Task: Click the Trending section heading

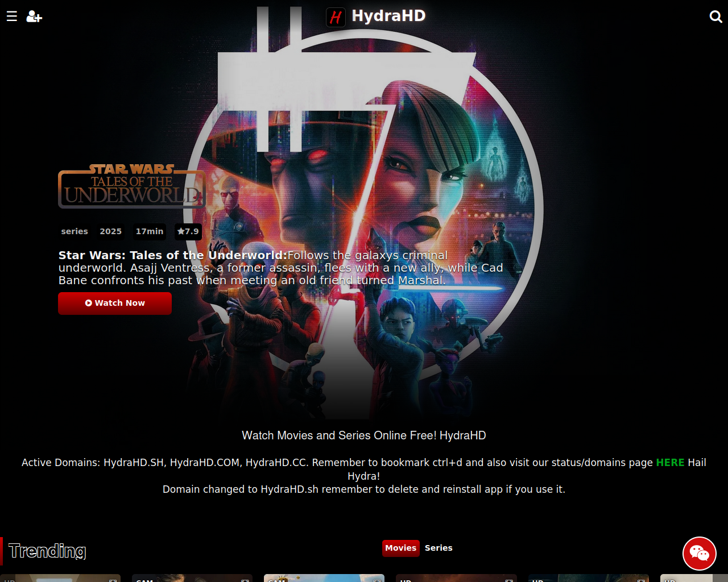Action: tap(47, 551)
